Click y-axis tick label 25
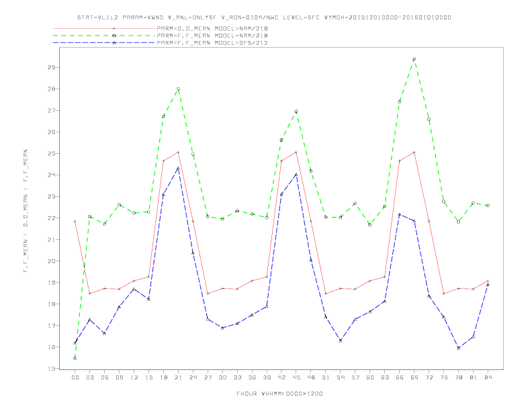This screenshot has width=532, height=411. click(51, 153)
